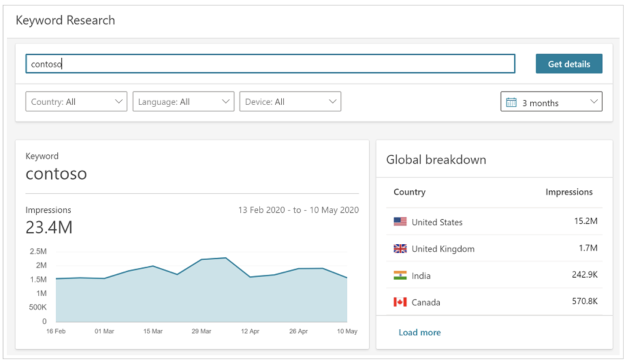This screenshot has height=364, width=627.
Task: Click the United States flag icon
Action: pos(400,221)
